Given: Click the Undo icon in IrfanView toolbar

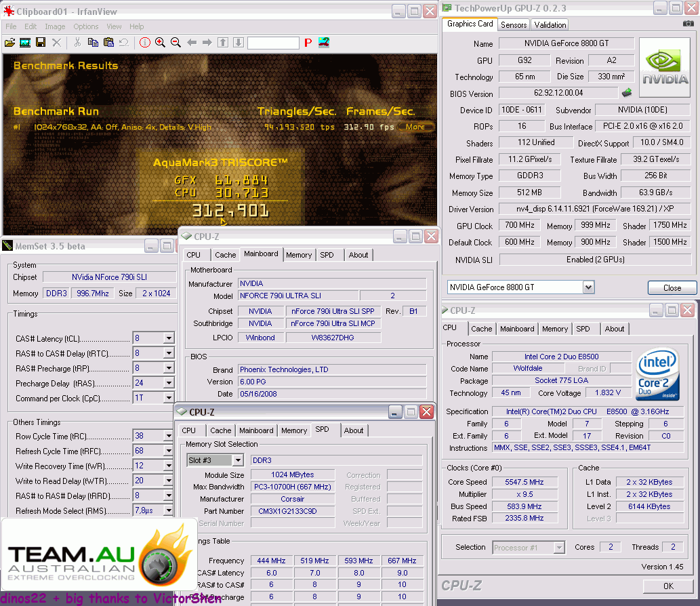Looking at the screenshot, I should 124,43.
